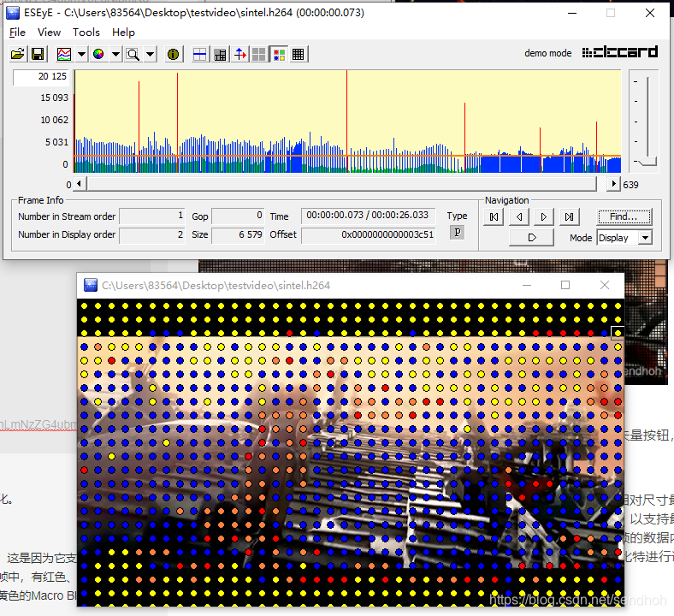Click the Size field showing 6 579
Image resolution: width=674 pixels, height=616 pixels.
237,235
